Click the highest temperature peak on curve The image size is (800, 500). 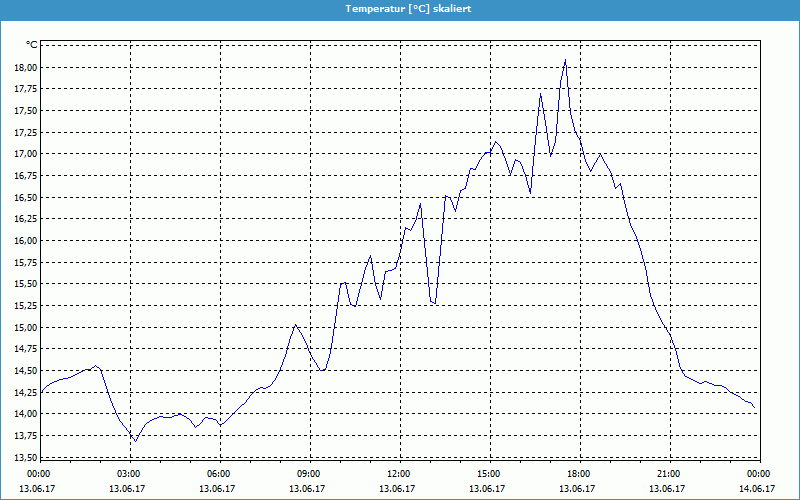coord(565,60)
